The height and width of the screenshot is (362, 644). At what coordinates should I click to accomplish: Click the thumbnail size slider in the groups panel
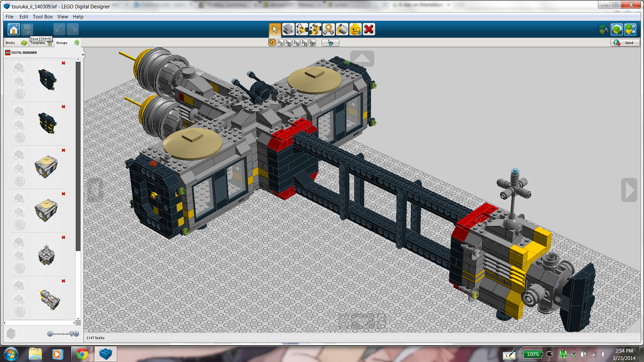(63, 334)
